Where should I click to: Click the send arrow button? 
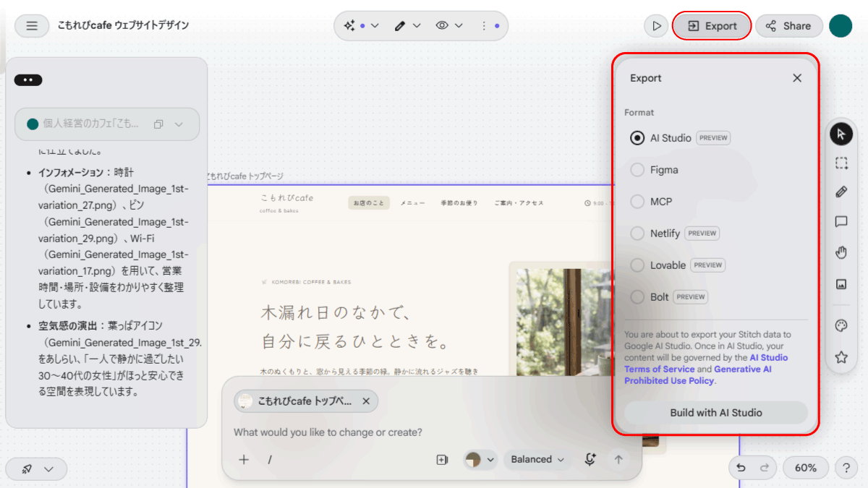click(x=618, y=459)
